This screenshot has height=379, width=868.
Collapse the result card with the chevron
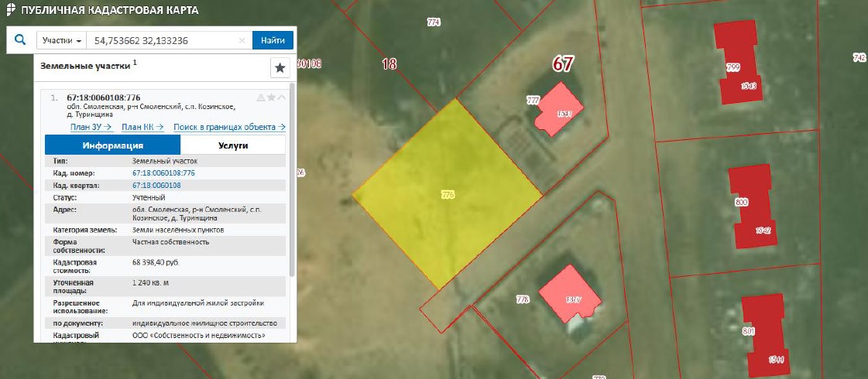coord(281,97)
